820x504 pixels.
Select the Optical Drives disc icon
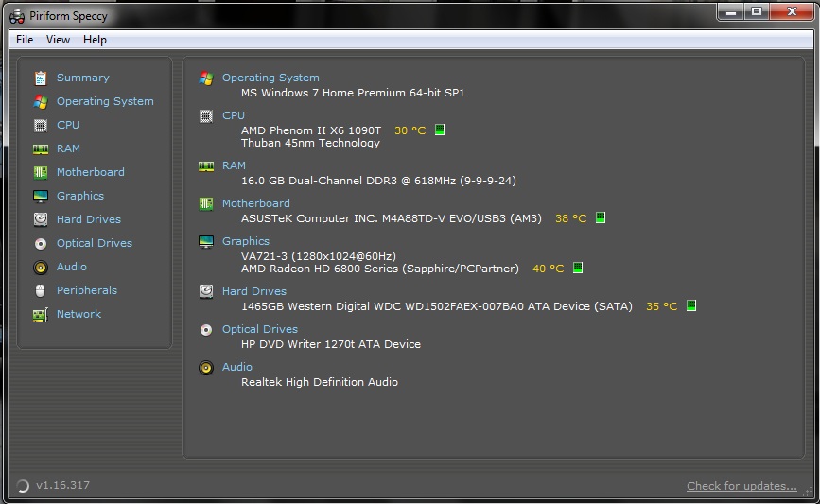pos(41,243)
